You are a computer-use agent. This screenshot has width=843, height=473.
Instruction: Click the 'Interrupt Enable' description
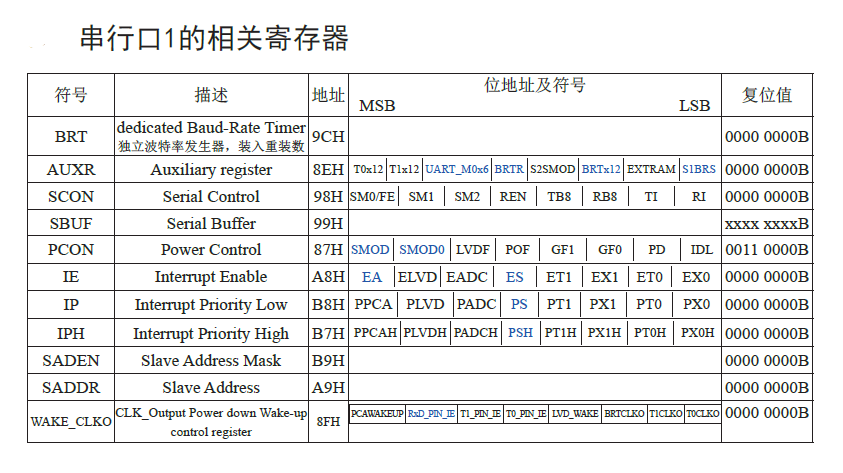click(x=211, y=277)
